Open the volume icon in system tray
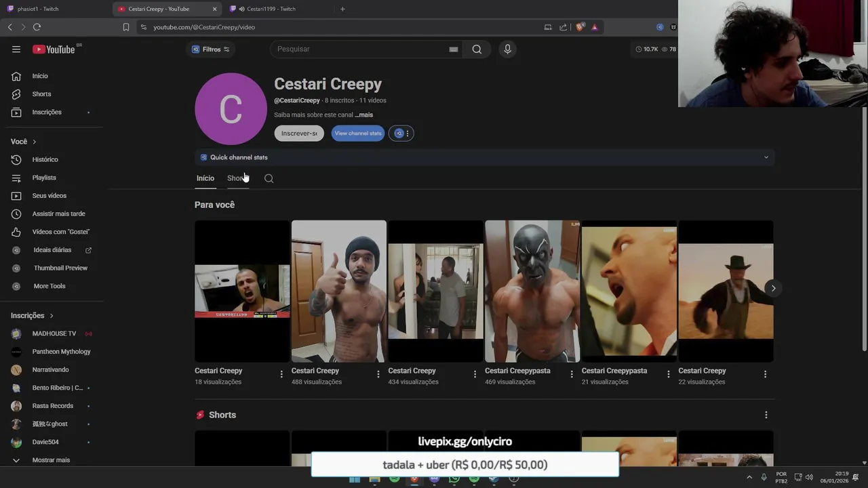The height and width of the screenshot is (488, 868). [x=810, y=477]
